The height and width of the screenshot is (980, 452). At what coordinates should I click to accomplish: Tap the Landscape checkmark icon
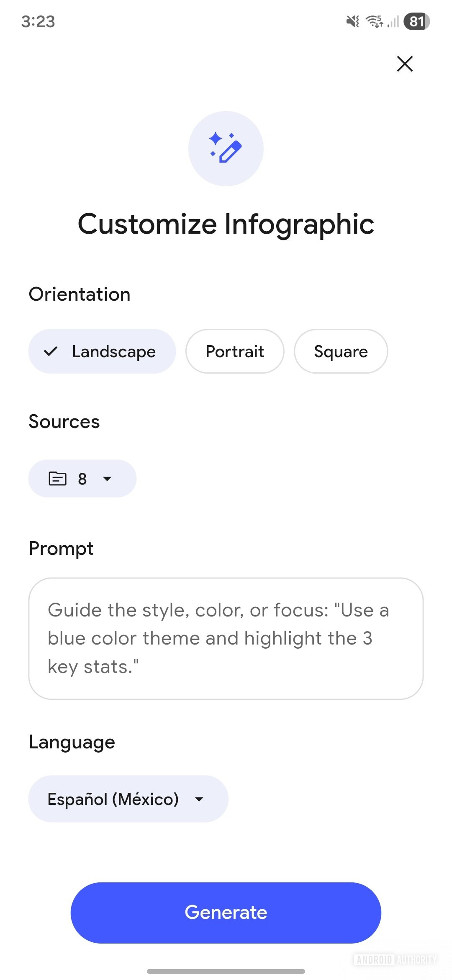[51, 351]
